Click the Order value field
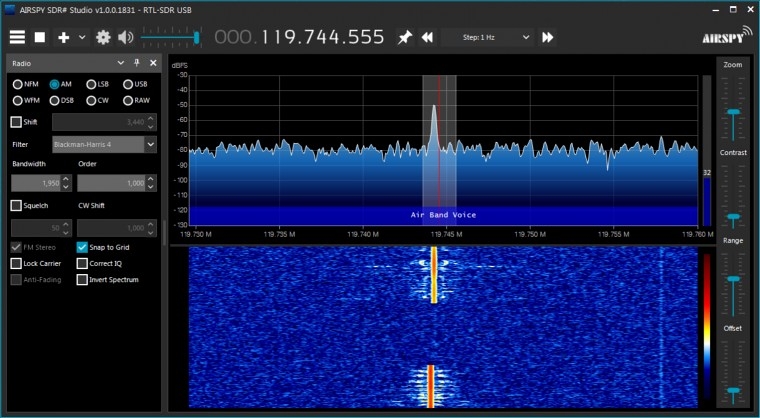 click(111, 183)
